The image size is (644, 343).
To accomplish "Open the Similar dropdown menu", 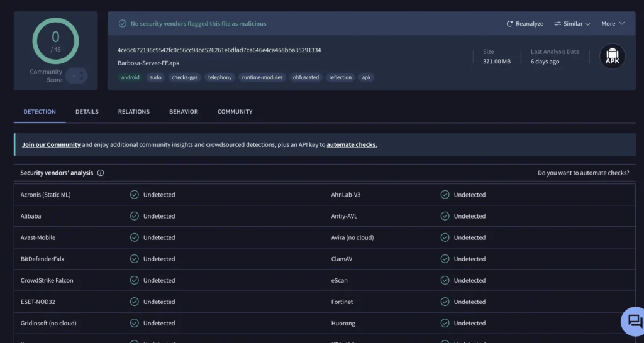I will click(x=572, y=24).
